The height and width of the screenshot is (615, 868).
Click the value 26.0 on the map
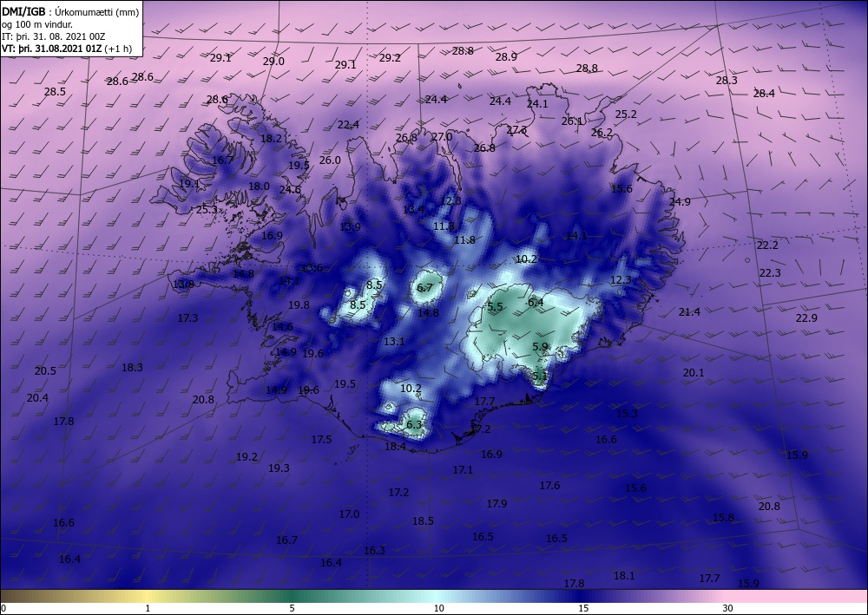[x=330, y=160]
